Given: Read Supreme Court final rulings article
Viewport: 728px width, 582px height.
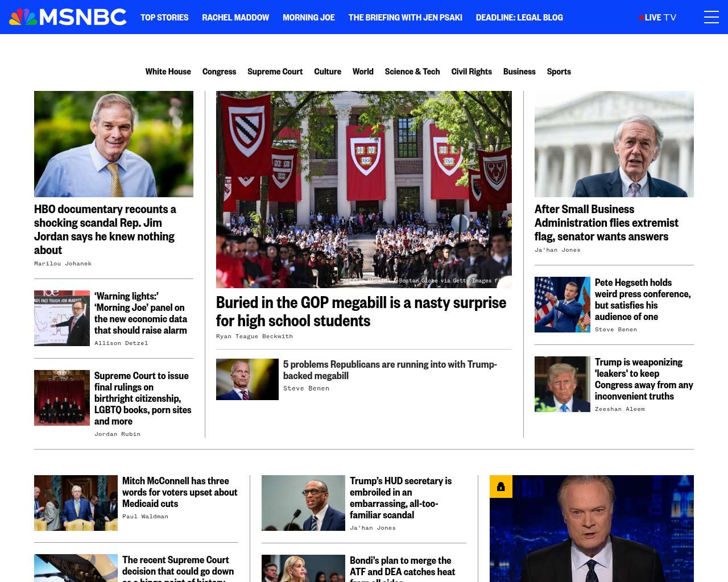Looking at the screenshot, I should tap(143, 398).
